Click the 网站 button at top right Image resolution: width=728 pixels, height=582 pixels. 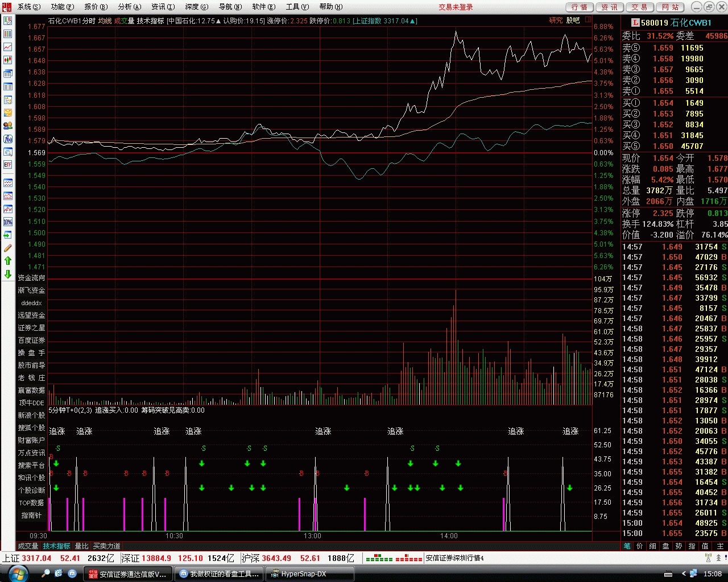[671, 7]
